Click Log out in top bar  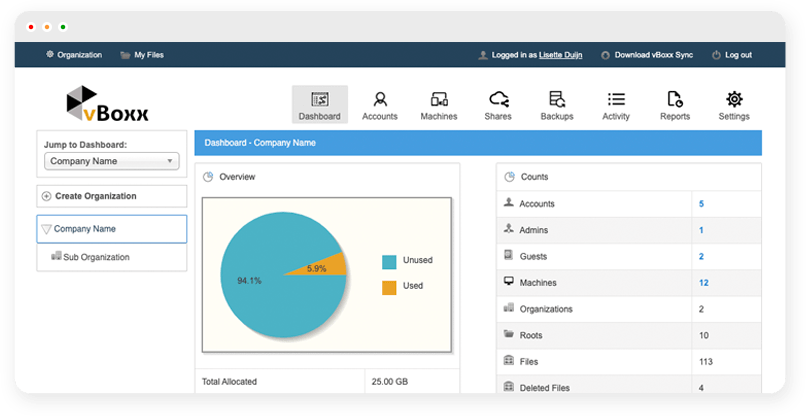(738, 55)
